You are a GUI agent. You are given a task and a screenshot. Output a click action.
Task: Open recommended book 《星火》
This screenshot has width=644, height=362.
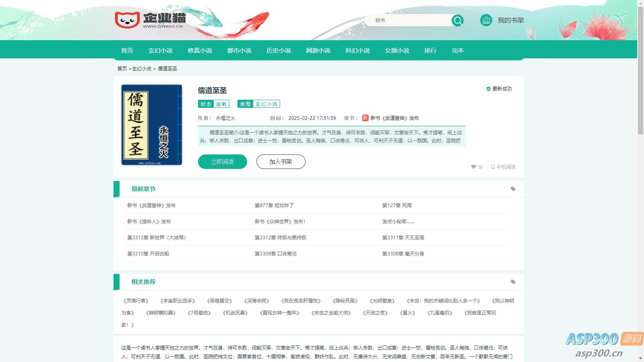407,313
